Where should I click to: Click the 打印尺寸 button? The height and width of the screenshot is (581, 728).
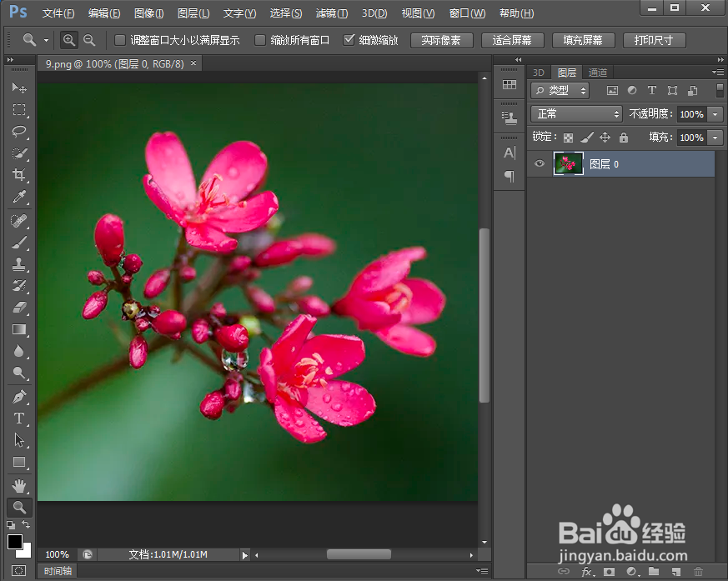pyautogui.click(x=654, y=40)
